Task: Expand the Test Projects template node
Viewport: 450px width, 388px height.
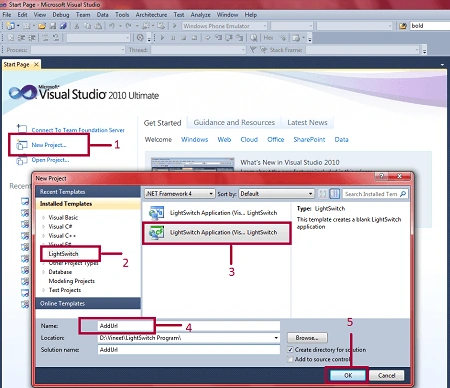Action: point(44,290)
